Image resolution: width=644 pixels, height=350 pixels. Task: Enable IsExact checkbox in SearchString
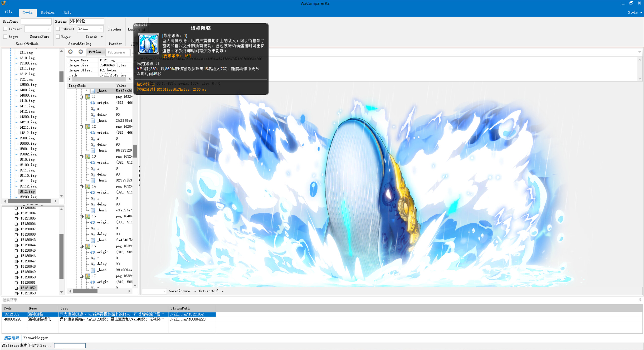[58, 29]
